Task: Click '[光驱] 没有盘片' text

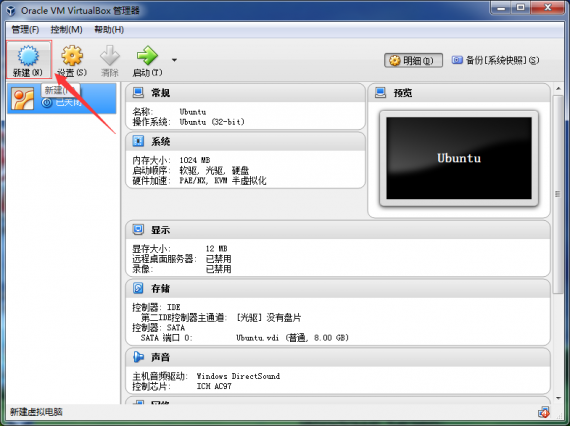Action: click(x=269, y=318)
